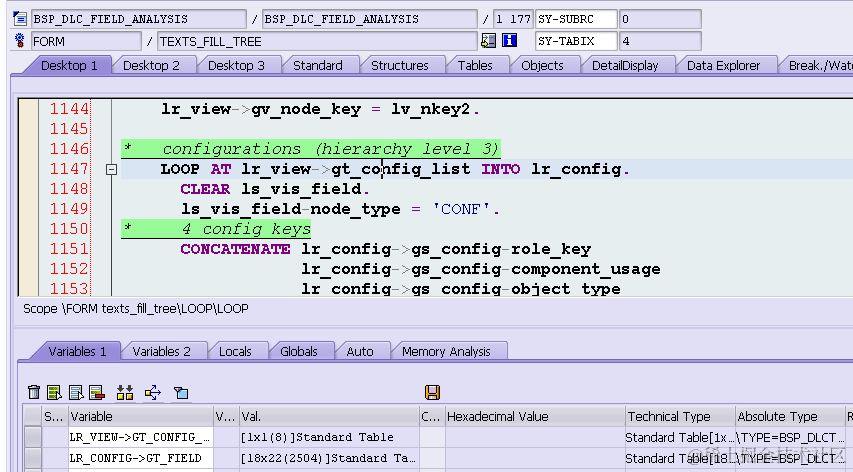The height and width of the screenshot is (472, 853).
Task: Click the LR_CONFIG->GT_FIELD variable cell
Action: coord(140,458)
